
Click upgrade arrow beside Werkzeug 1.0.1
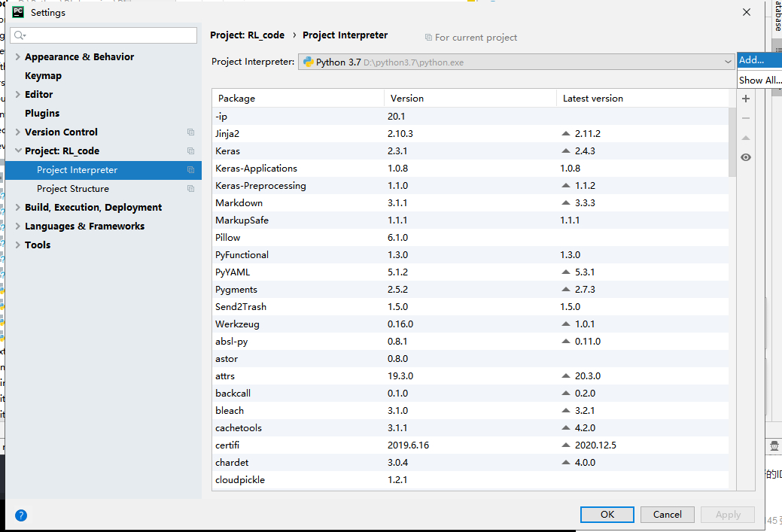[565, 324]
